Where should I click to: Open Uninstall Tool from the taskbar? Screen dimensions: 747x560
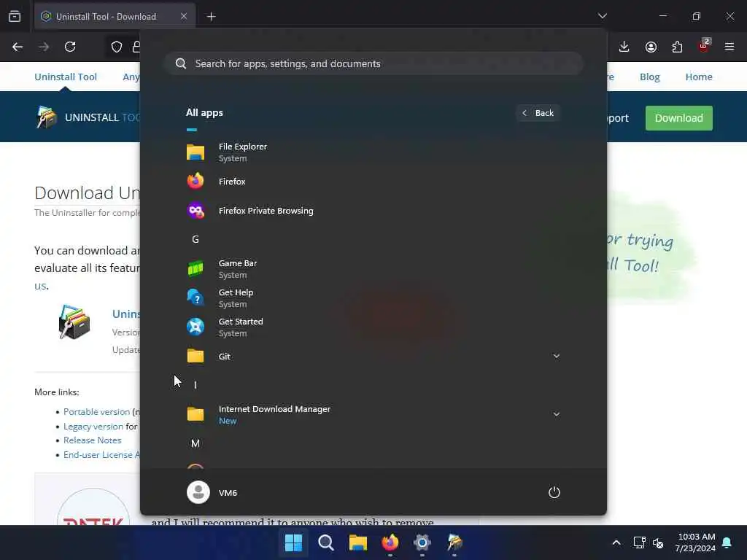tap(454, 542)
